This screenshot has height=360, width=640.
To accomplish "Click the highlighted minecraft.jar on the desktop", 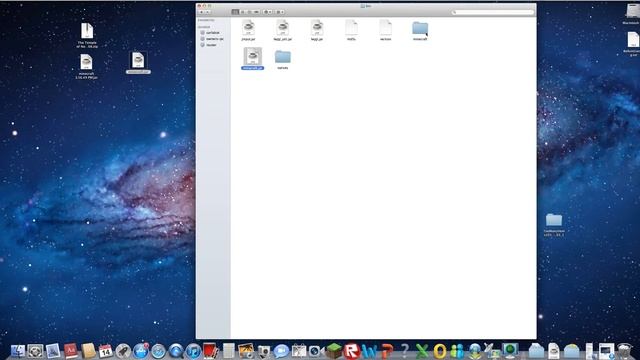I will point(138,62).
